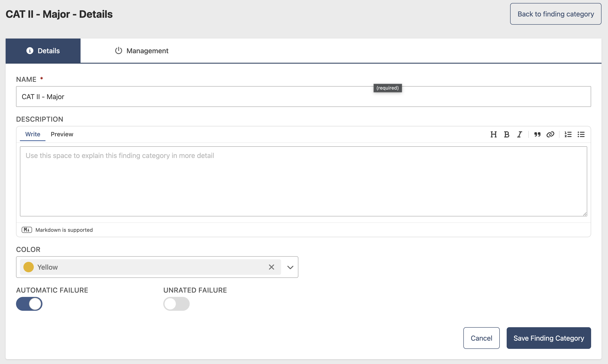Clear the Yellow color selection
608x364 pixels.
(271, 267)
